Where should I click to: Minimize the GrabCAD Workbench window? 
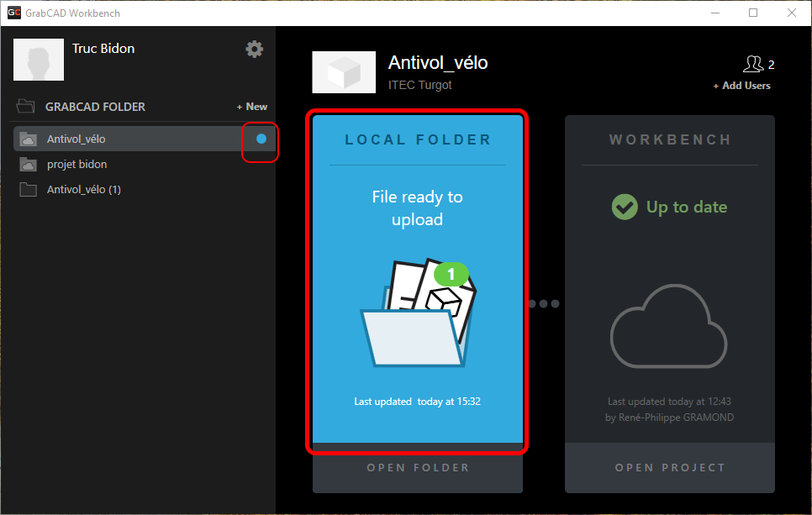click(715, 13)
